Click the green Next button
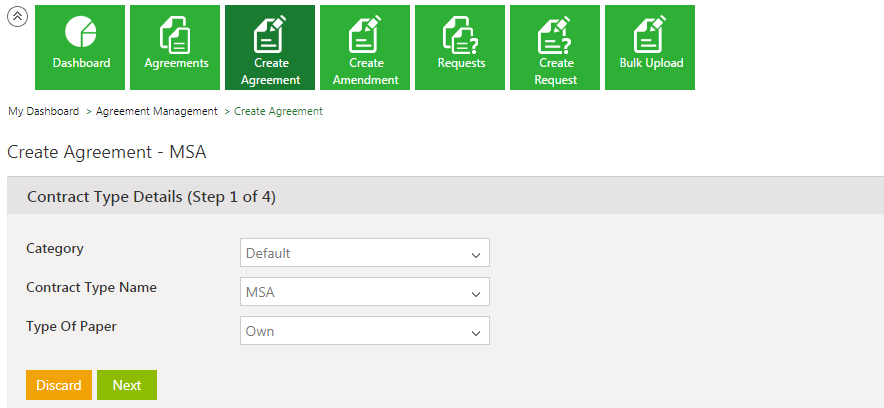This screenshot has height=408, width=884. [127, 385]
